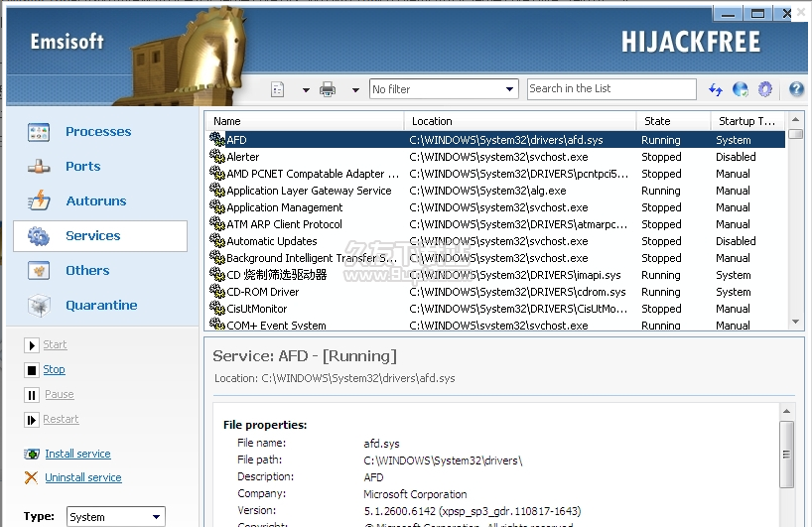Click the Start service link
This screenshot has width=812, height=527.
(55, 344)
